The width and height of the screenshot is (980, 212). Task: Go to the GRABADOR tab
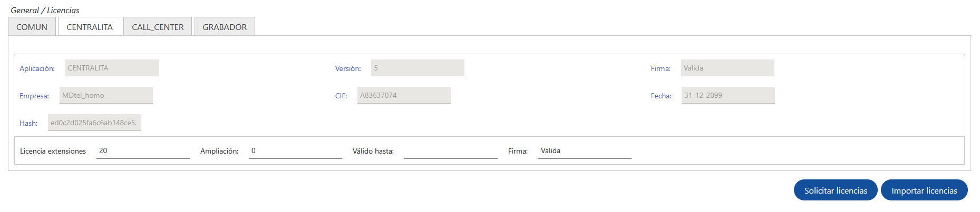click(x=225, y=27)
